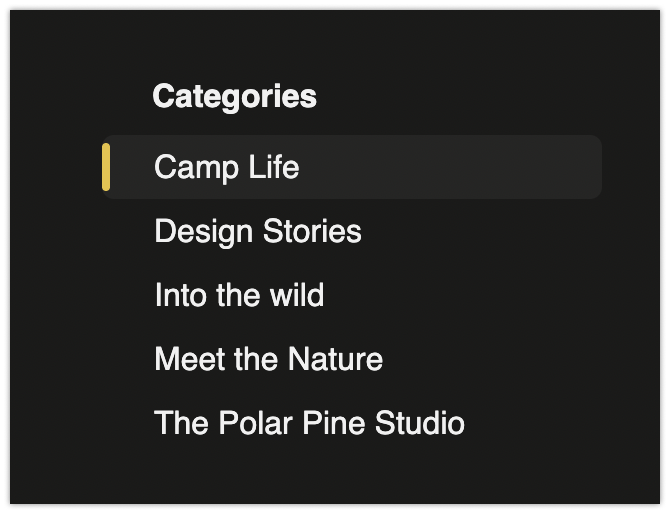Click the word "wild" in the list

(x=297, y=295)
